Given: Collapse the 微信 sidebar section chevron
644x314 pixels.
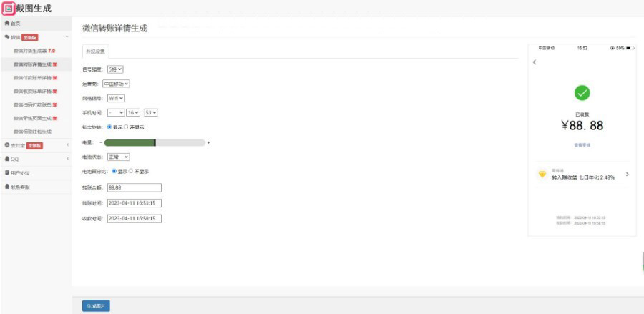Looking at the screenshot, I should click(67, 37).
